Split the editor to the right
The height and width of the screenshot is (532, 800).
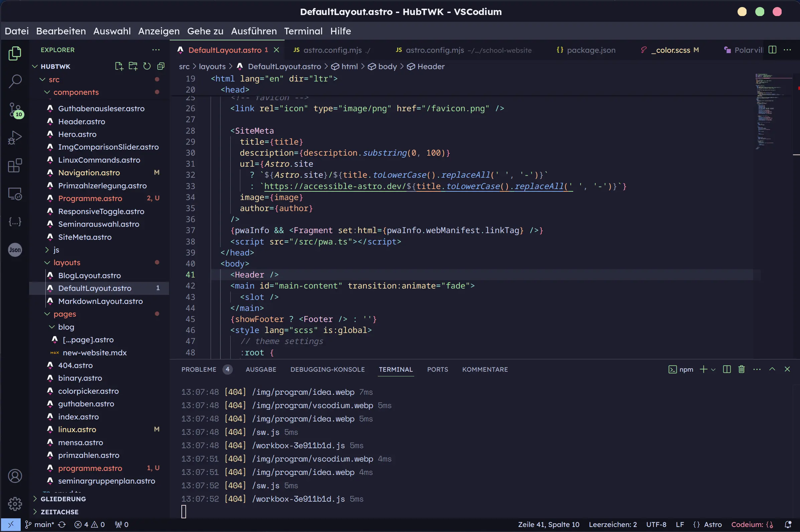[773, 50]
